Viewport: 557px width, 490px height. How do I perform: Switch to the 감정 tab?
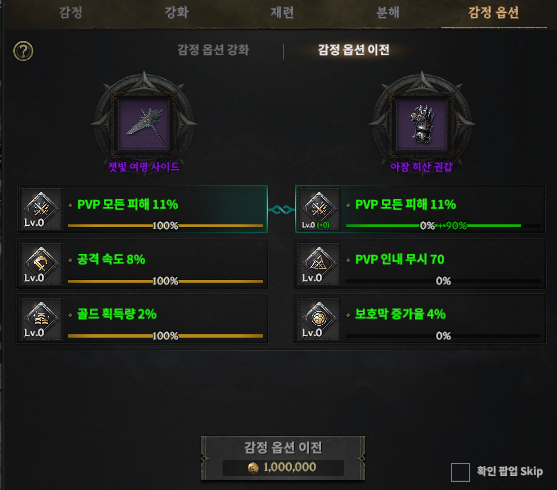[x=71, y=13]
